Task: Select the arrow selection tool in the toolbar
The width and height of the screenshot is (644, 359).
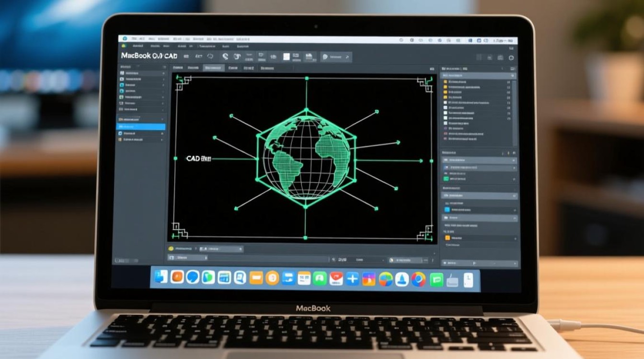Action: 185,56
